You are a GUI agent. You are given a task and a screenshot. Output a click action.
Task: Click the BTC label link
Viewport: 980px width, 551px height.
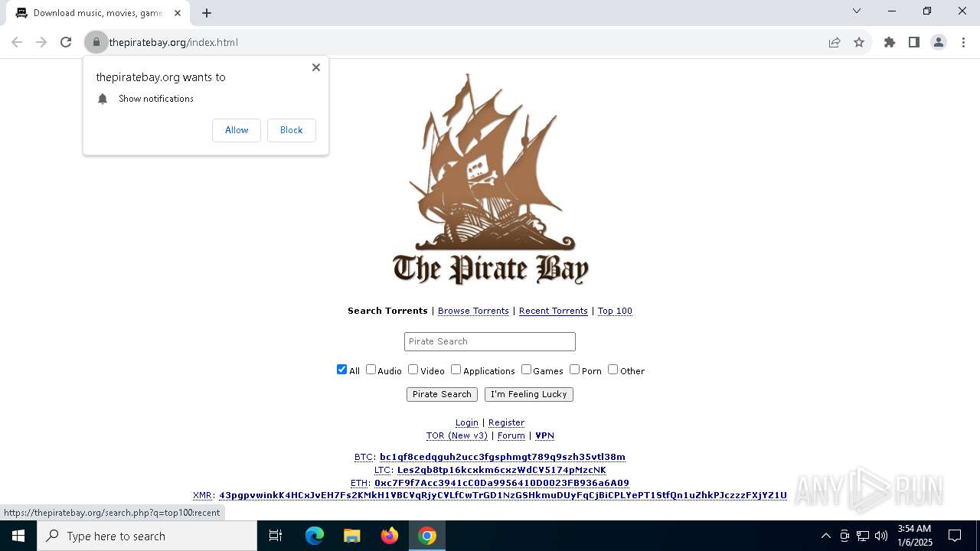(364, 457)
